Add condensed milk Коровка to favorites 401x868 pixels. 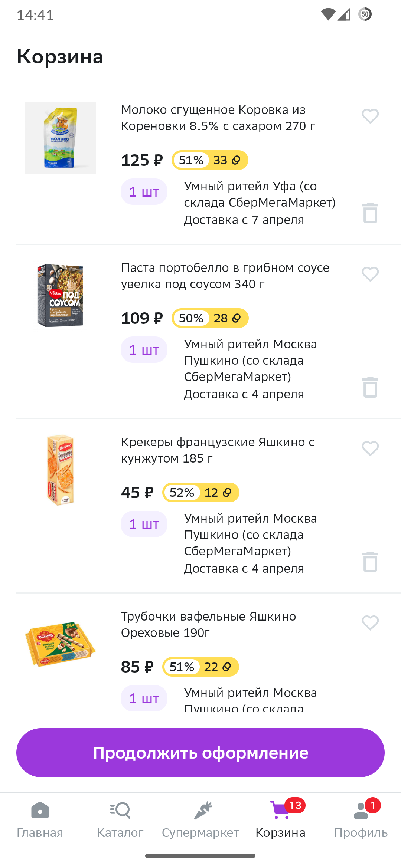pos(370,116)
